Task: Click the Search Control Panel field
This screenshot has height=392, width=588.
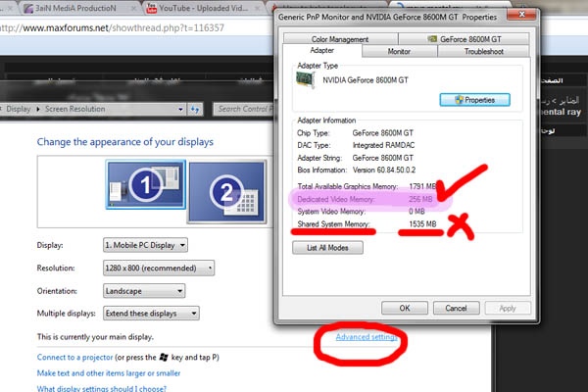Action: [244, 109]
